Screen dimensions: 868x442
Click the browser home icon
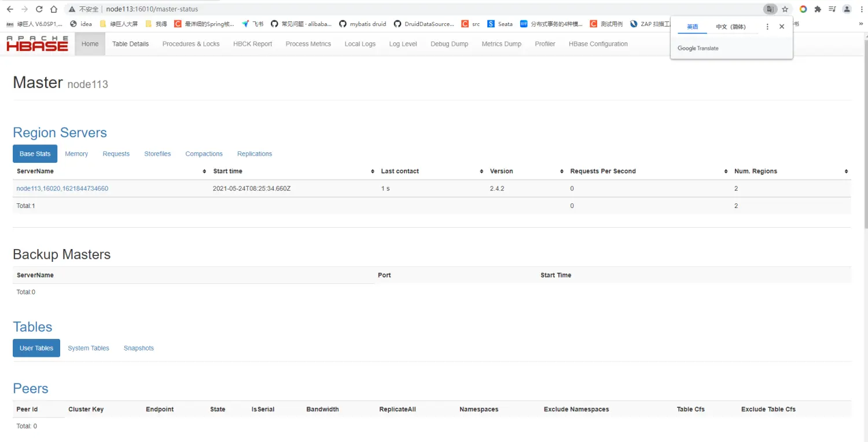coord(53,9)
